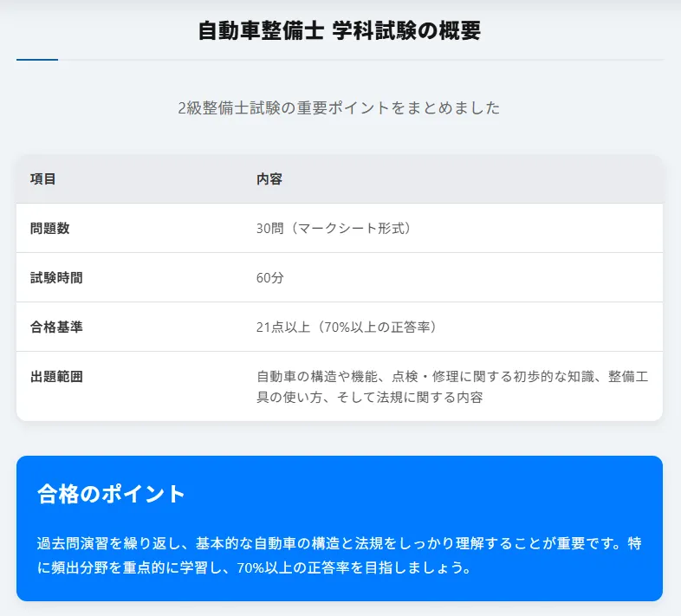Click the value 30問（マークシート形式）
Image resolution: width=681 pixels, height=616 pixels.
tap(333, 228)
